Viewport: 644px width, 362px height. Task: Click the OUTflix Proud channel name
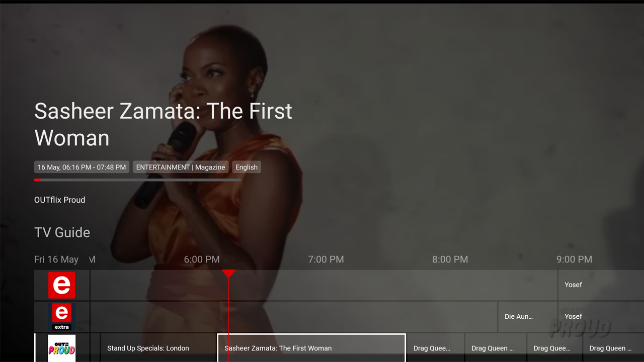point(60,200)
